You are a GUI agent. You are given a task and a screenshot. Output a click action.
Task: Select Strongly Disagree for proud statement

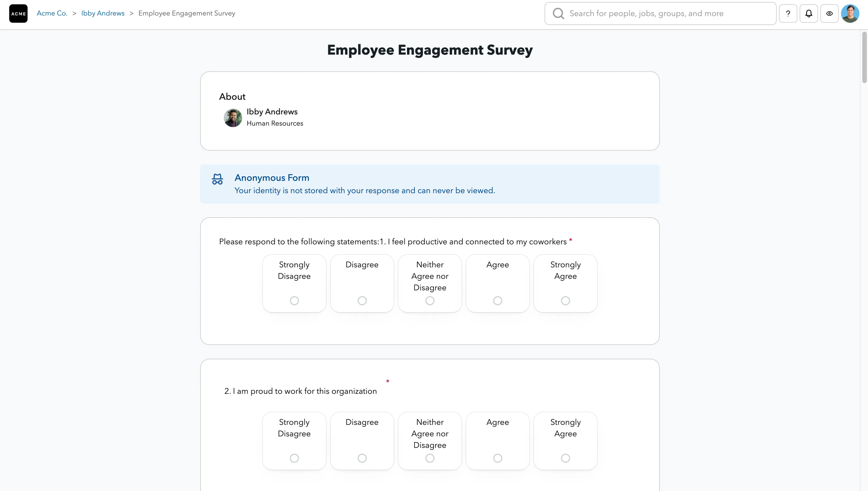coord(294,441)
